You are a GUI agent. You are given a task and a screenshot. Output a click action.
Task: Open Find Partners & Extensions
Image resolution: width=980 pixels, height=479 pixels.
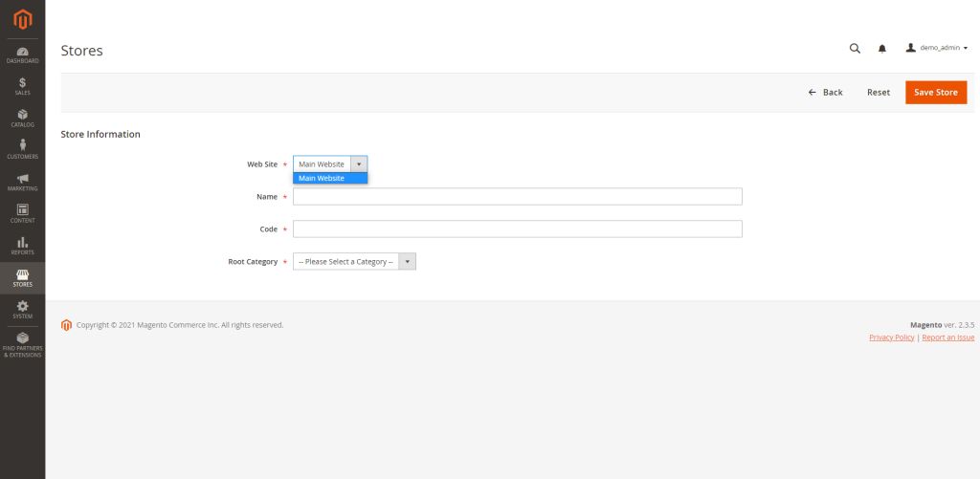tap(23, 345)
